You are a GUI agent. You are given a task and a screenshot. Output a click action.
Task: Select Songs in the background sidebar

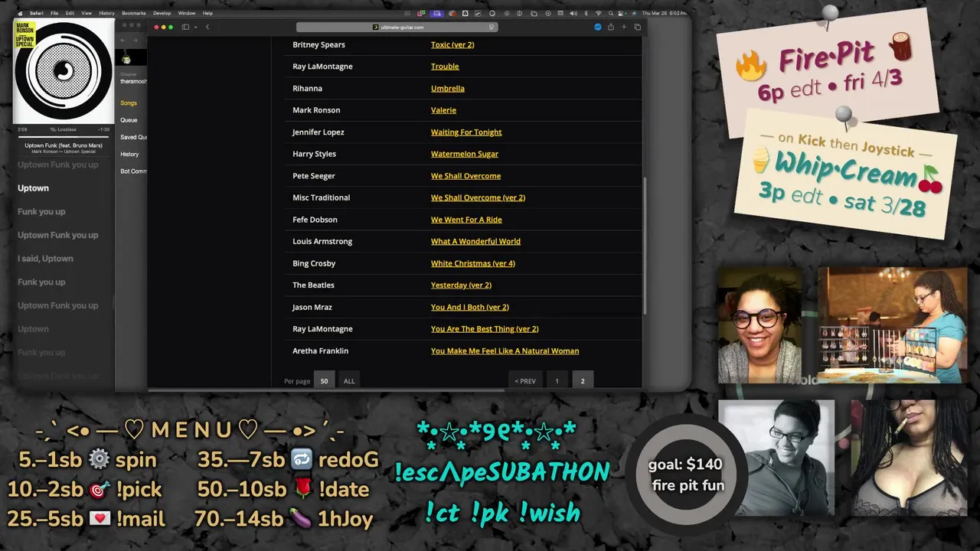point(129,103)
